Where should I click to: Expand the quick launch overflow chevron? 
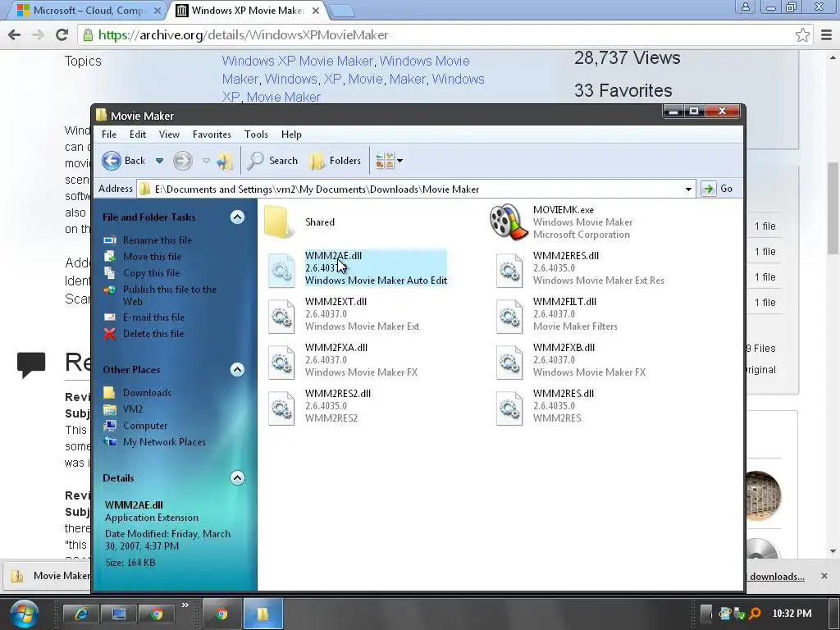coord(185,605)
